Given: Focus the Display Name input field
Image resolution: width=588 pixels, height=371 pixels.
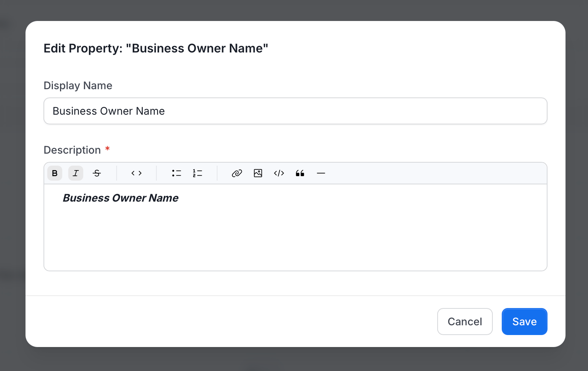Looking at the screenshot, I should click(x=295, y=111).
